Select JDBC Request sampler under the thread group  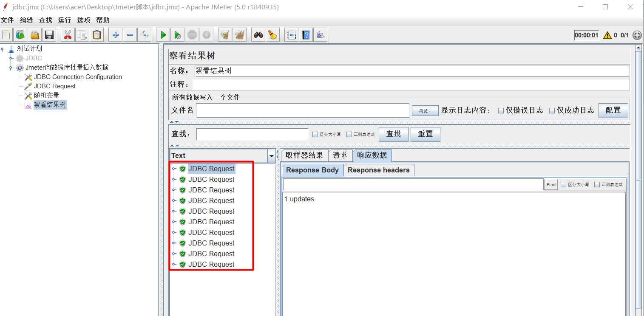(55, 86)
